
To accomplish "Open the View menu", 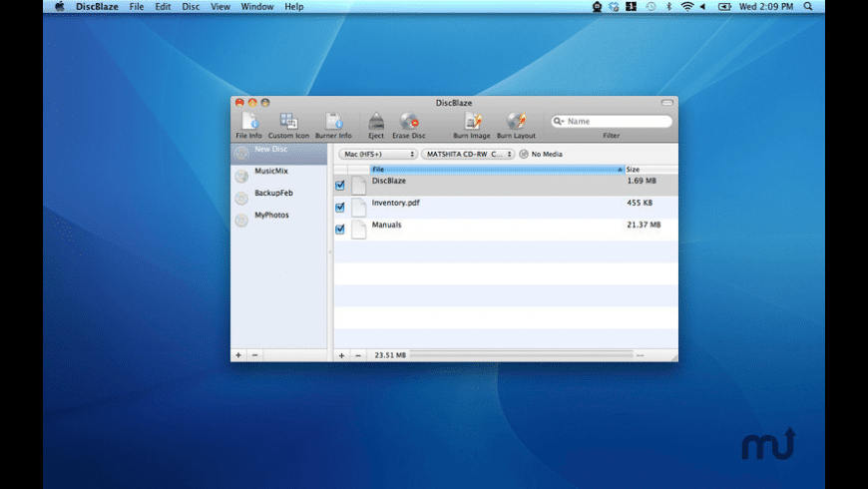I will click(x=219, y=7).
